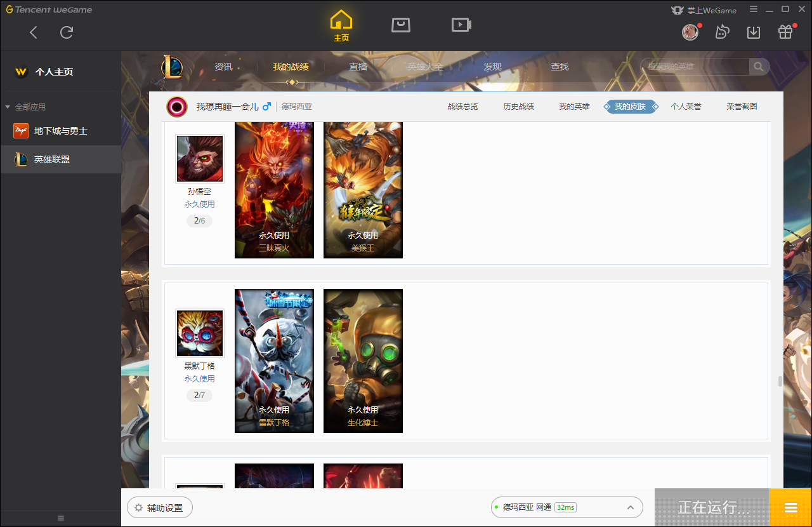This screenshot has width=812, height=527.
Task: Open the live video icon
Action: [461, 25]
